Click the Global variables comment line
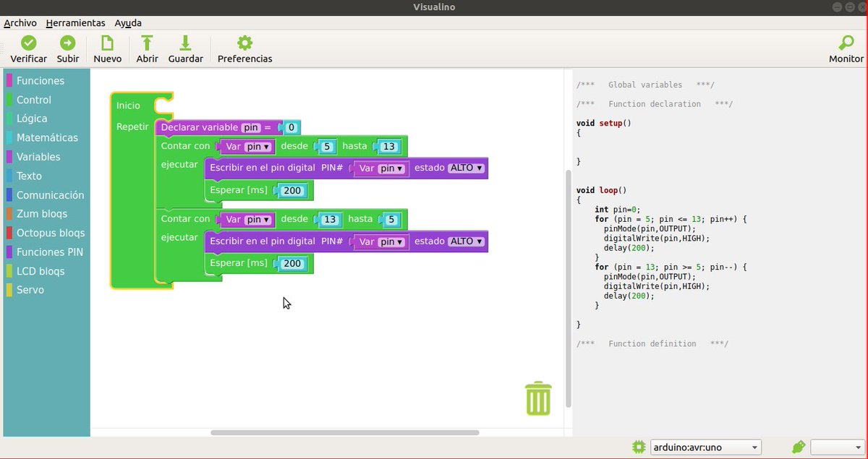Screen dimensions: 868x459 point(646,85)
